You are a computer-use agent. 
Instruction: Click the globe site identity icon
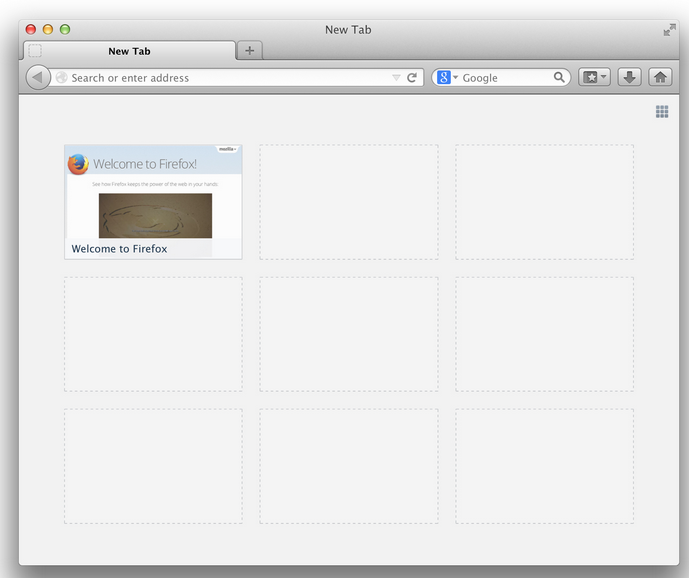tap(62, 77)
